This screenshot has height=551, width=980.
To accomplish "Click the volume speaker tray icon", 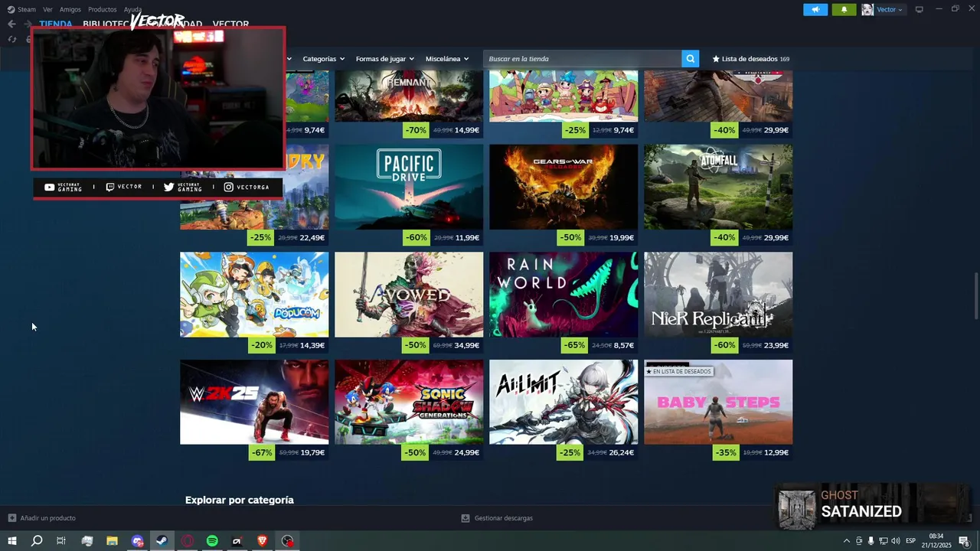I will click(895, 541).
